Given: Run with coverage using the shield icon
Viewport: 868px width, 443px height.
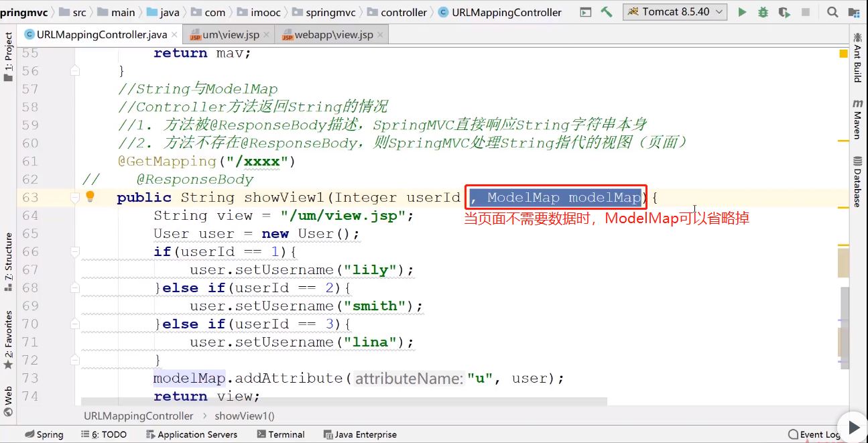Looking at the screenshot, I should (x=784, y=12).
